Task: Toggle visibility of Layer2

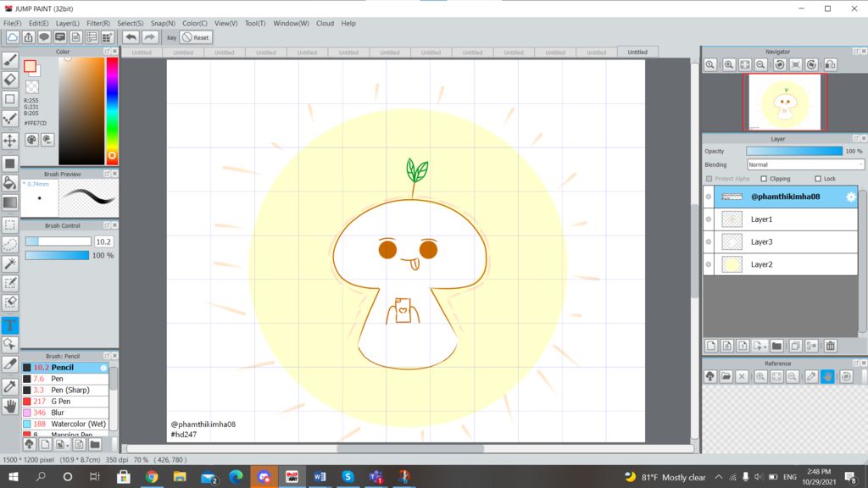Action: [x=709, y=264]
